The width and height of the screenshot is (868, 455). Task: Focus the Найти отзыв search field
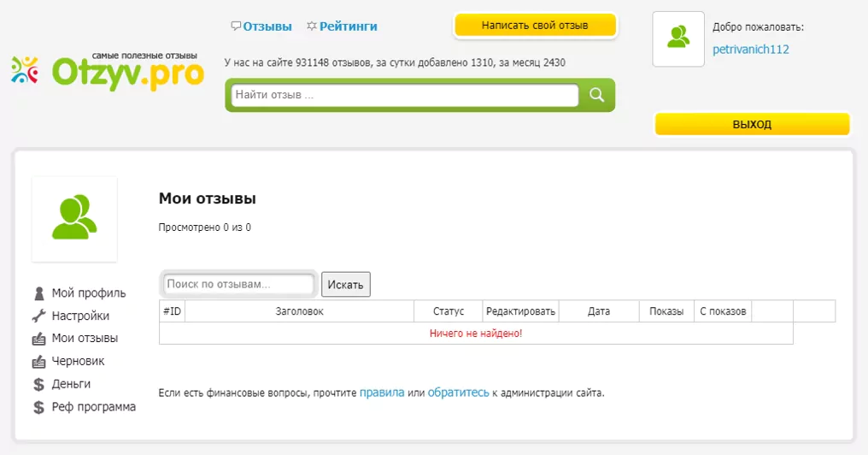point(405,95)
